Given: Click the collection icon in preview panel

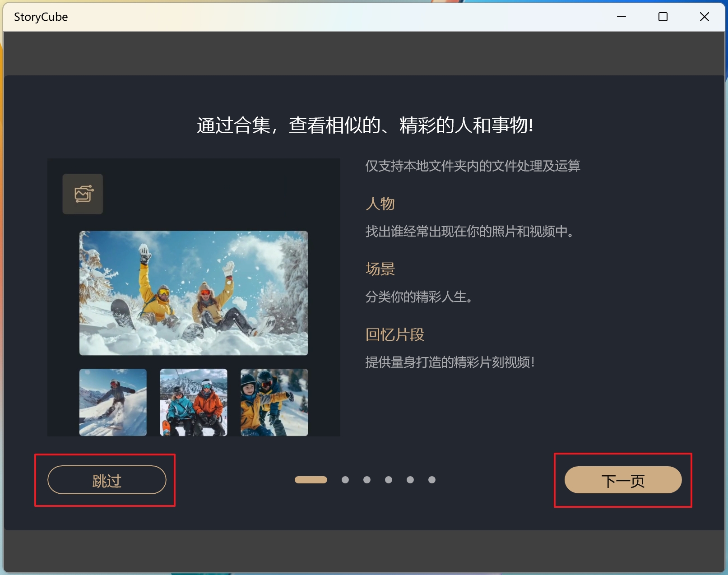Looking at the screenshot, I should [83, 194].
